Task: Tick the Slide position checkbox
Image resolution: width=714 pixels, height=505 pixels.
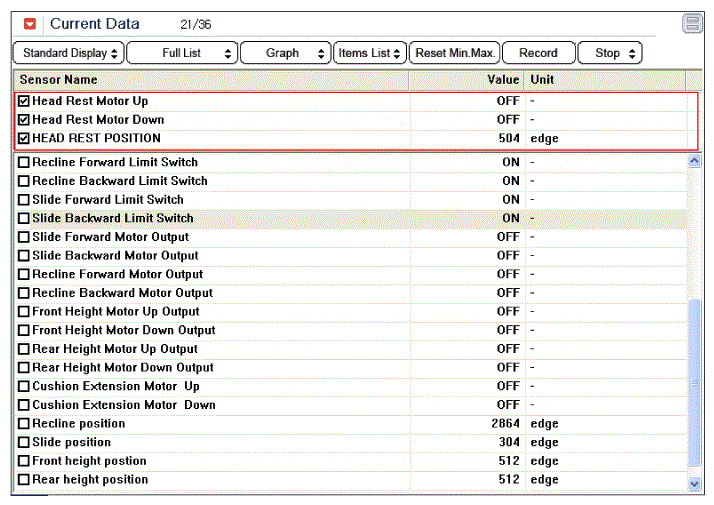Action: tap(24, 442)
